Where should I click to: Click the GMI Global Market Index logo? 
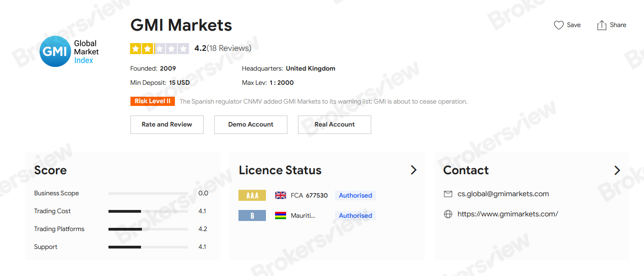tap(69, 51)
